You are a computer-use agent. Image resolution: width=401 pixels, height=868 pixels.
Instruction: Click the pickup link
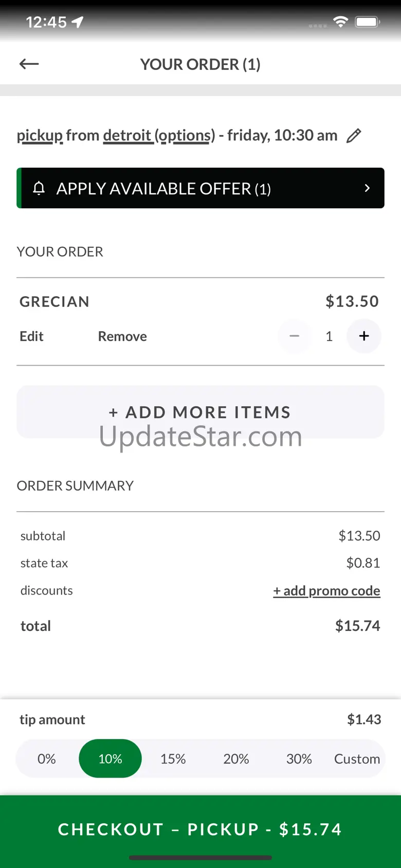point(40,136)
